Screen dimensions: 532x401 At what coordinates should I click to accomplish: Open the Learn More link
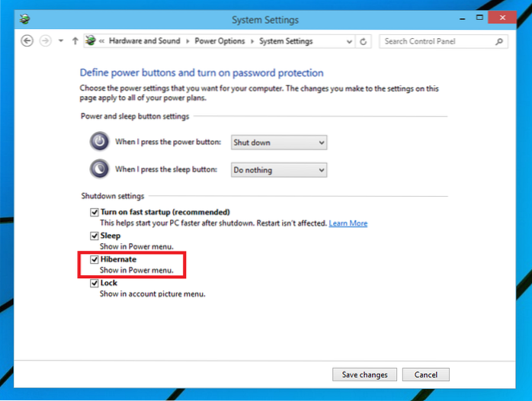pos(348,223)
